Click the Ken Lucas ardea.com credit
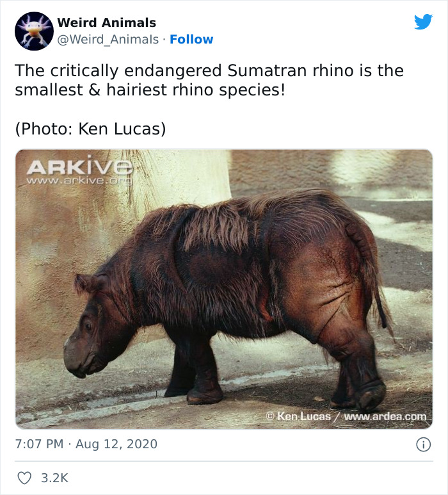 (x=346, y=417)
